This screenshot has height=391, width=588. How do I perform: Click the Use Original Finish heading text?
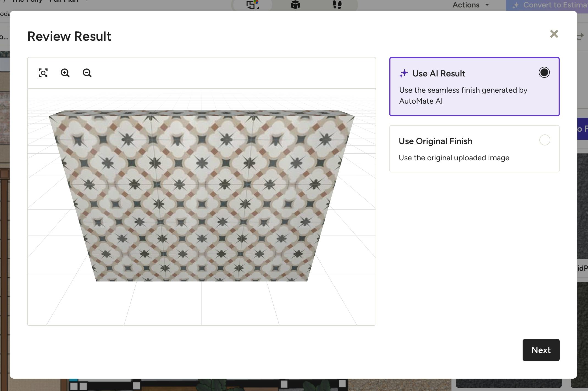[x=436, y=141]
